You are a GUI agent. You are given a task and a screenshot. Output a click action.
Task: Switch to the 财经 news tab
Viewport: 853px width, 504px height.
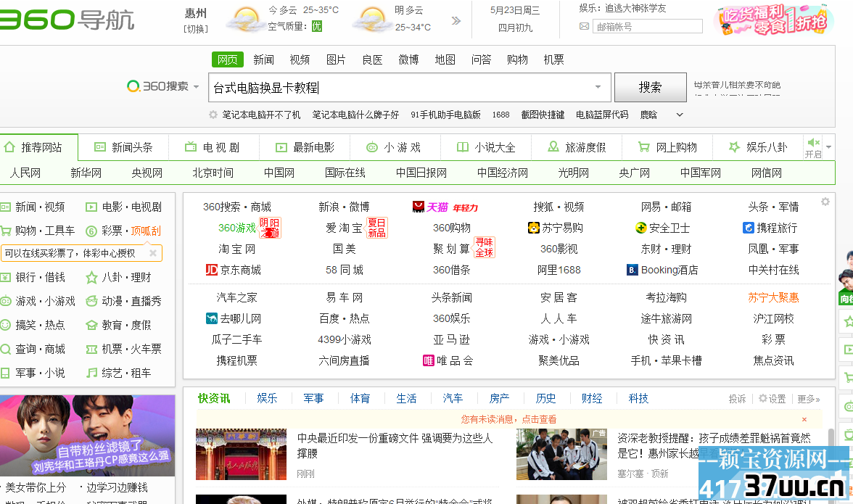592,399
